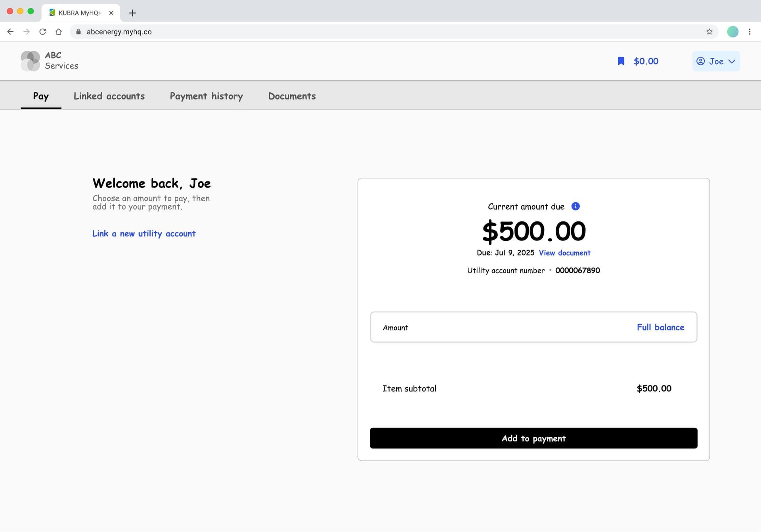The image size is (761, 532).
Task: Open the browser three-dot menu
Action: click(750, 32)
